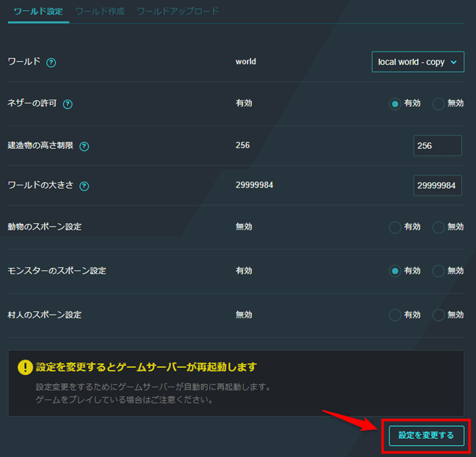Viewport: 476px width, 457px height.
Task: Click the ワールドの大きさ label
Action: [40, 185]
